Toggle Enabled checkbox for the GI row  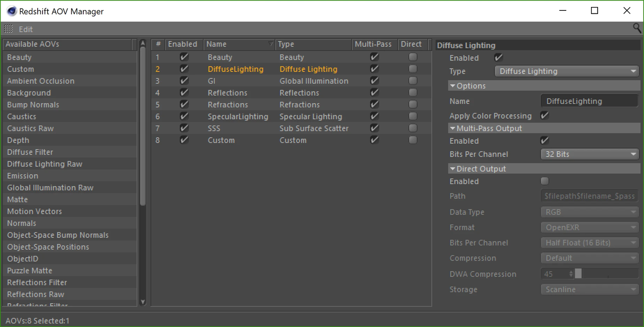click(184, 81)
